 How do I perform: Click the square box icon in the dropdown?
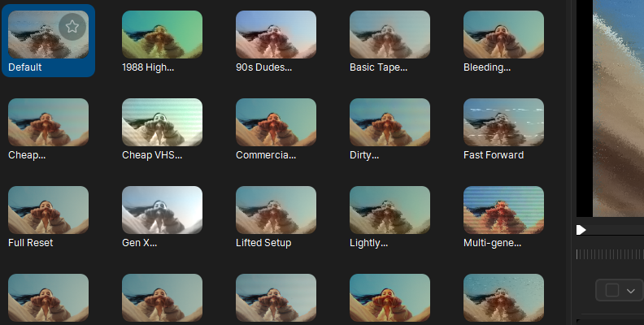pos(612,290)
